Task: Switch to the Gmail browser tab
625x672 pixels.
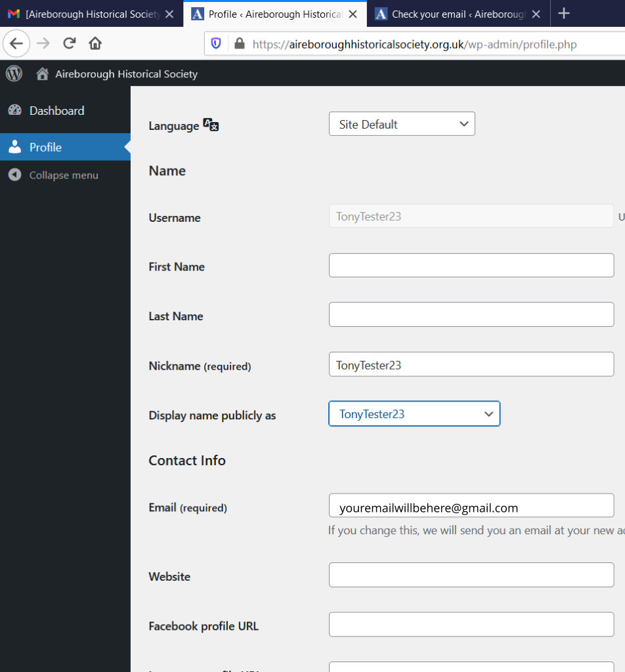Action: point(85,14)
